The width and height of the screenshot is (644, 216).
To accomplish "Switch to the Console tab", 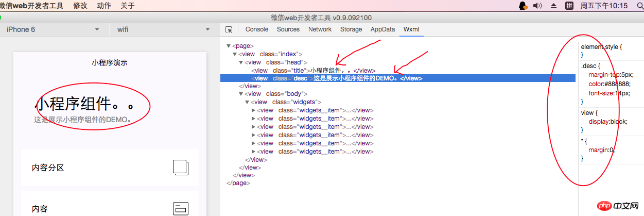I will [x=257, y=29].
